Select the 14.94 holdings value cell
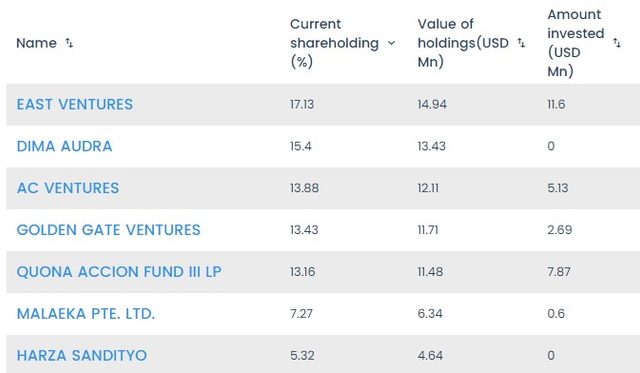Screen dimensions: 640x373 (x=432, y=104)
